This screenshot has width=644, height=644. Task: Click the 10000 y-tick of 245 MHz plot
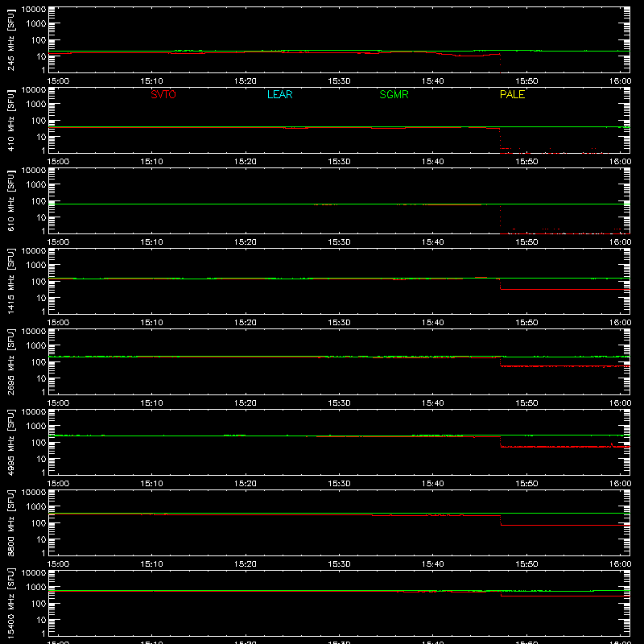(34, 10)
